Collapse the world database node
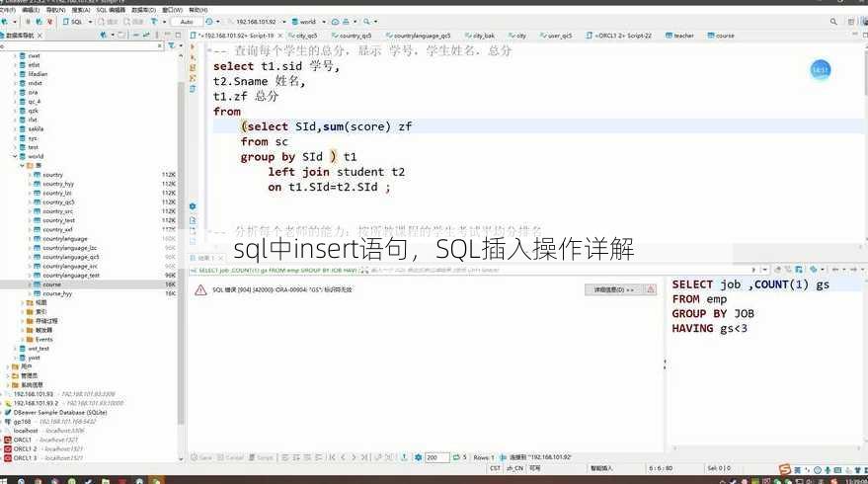Image resolution: width=868 pixels, height=484 pixels. (16, 156)
